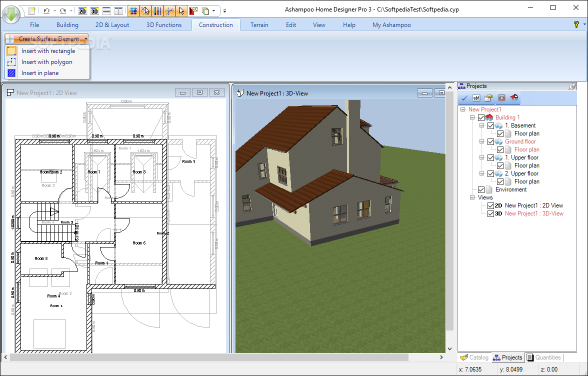Open the 2D & Layout ribbon tab
The width and height of the screenshot is (588, 376).
click(112, 24)
